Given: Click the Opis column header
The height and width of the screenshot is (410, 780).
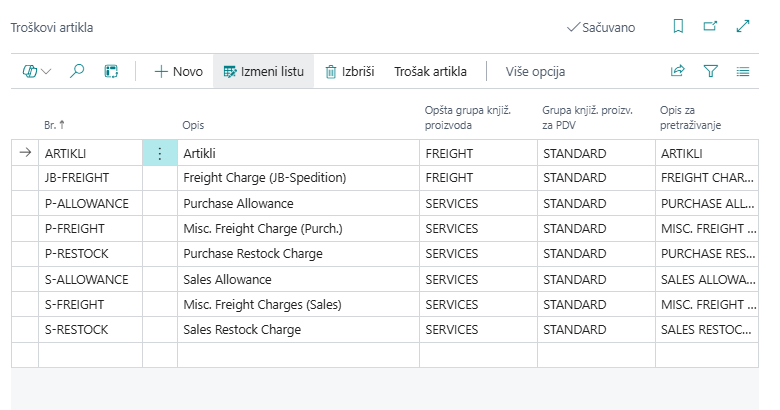Looking at the screenshot, I should 193,126.
